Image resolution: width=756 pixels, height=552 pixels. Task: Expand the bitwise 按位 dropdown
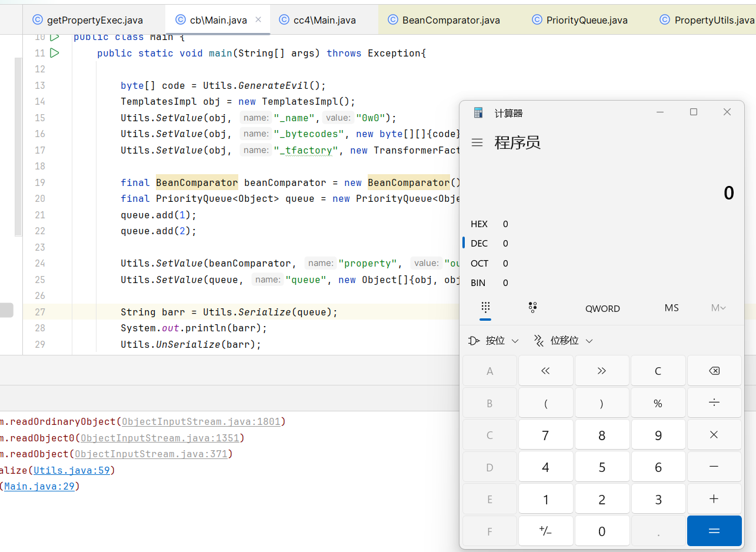tap(494, 341)
